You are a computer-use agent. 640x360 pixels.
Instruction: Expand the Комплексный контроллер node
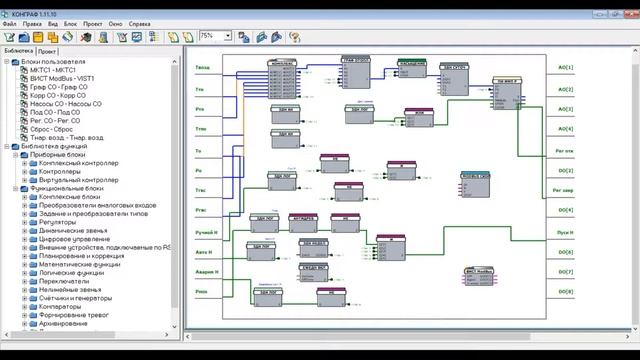click(x=24, y=163)
